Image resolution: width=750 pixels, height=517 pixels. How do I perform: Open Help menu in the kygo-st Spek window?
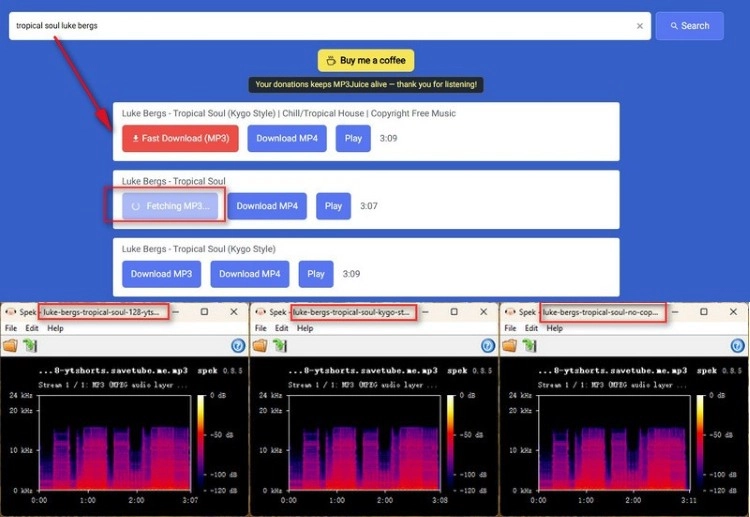click(305, 328)
